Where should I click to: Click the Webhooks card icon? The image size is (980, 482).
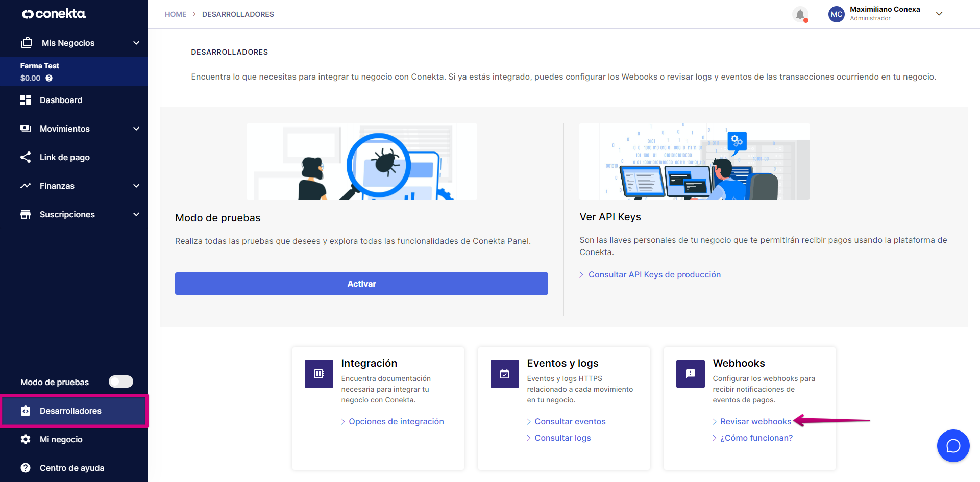[691, 374]
